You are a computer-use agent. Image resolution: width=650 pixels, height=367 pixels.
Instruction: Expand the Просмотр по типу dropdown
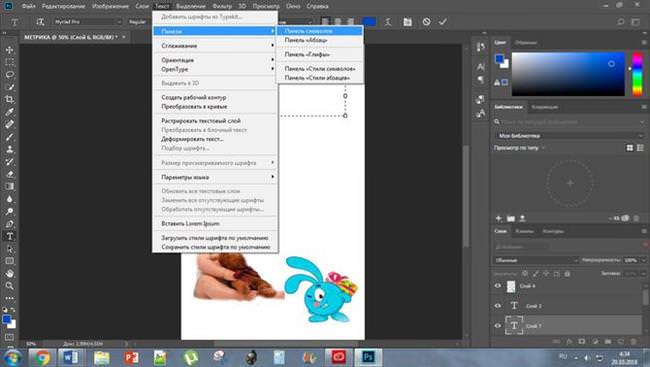coord(520,148)
